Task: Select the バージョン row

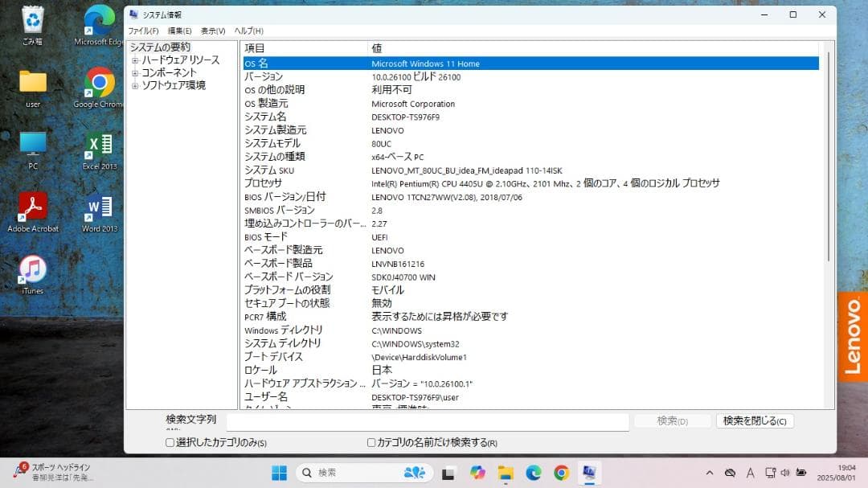Action: click(x=531, y=77)
